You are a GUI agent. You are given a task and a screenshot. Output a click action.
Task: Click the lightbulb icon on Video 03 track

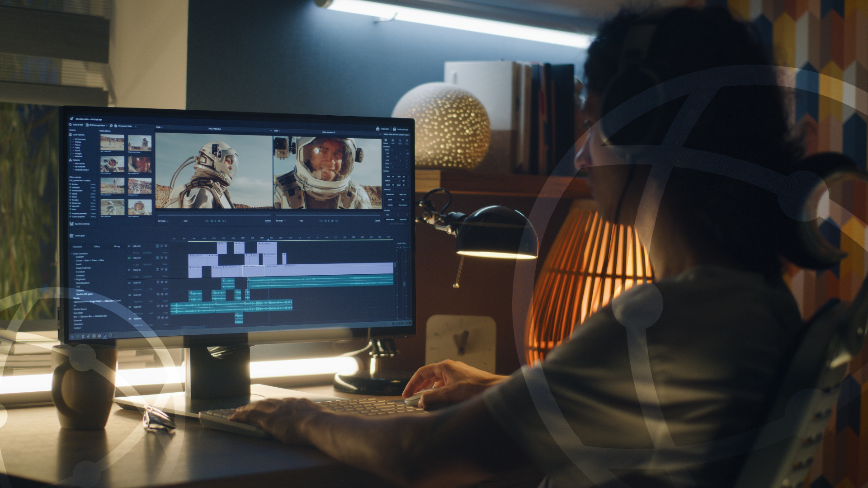(x=166, y=246)
